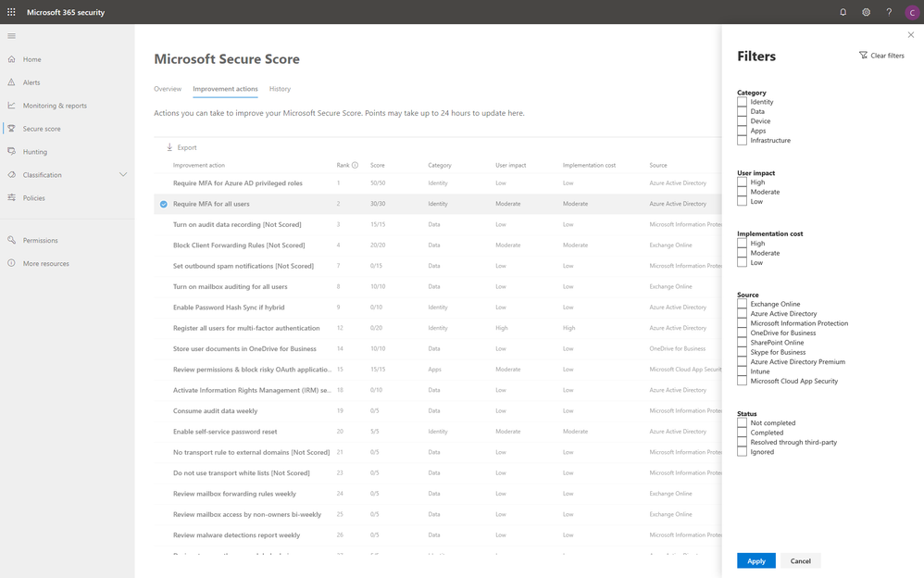
Task: Click the Alerts triangle icon
Action: click(11, 82)
